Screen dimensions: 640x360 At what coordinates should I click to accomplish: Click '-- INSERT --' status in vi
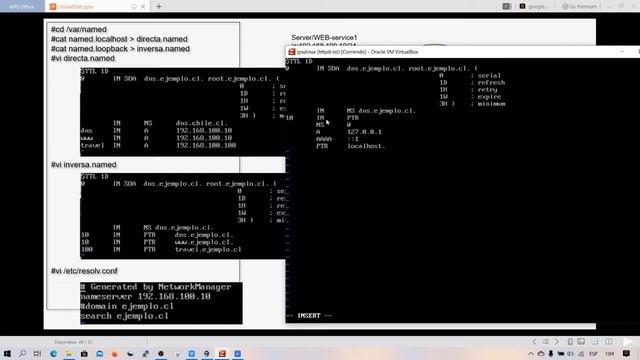click(309, 316)
